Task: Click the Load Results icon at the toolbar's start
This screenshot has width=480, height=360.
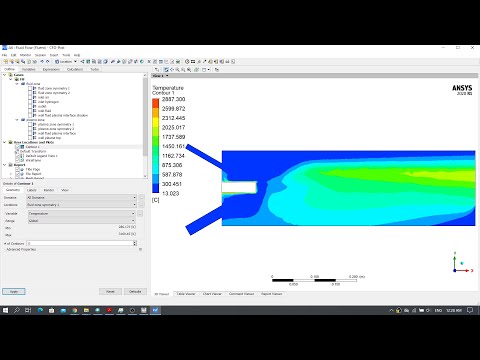Action: (6, 62)
